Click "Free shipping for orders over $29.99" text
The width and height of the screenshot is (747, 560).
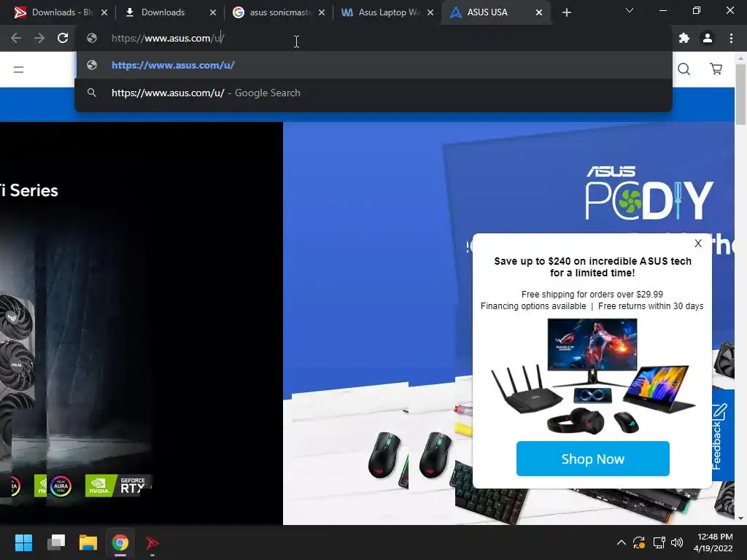pyautogui.click(x=592, y=295)
